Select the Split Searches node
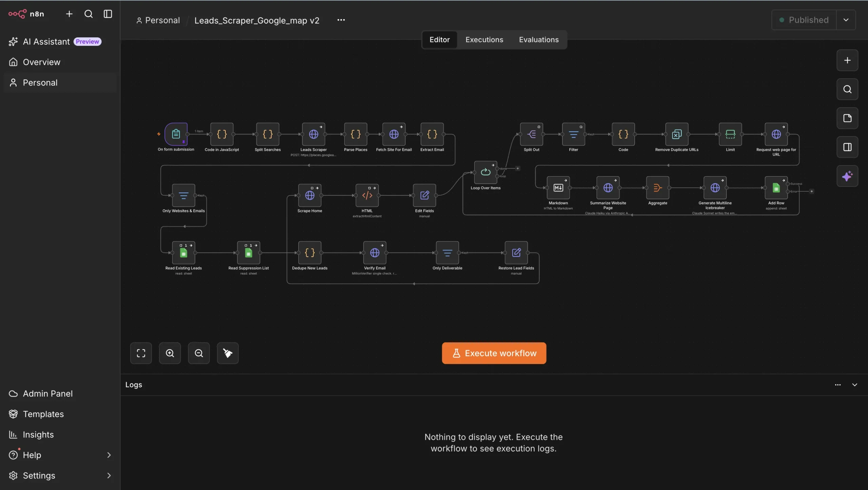Image resolution: width=868 pixels, height=490 pixels. click(x=268, y=134)
